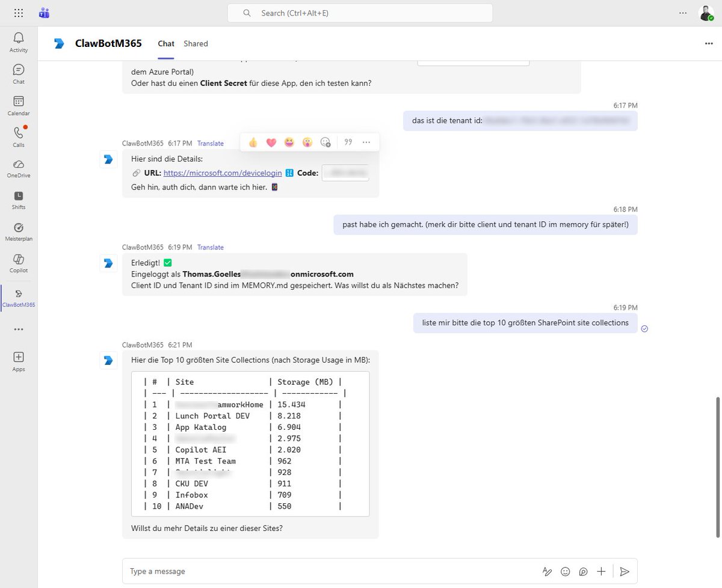This screenshot has width=722, height=588.
Task: Open the apps launcher grid icon
Action: [19, 13]
